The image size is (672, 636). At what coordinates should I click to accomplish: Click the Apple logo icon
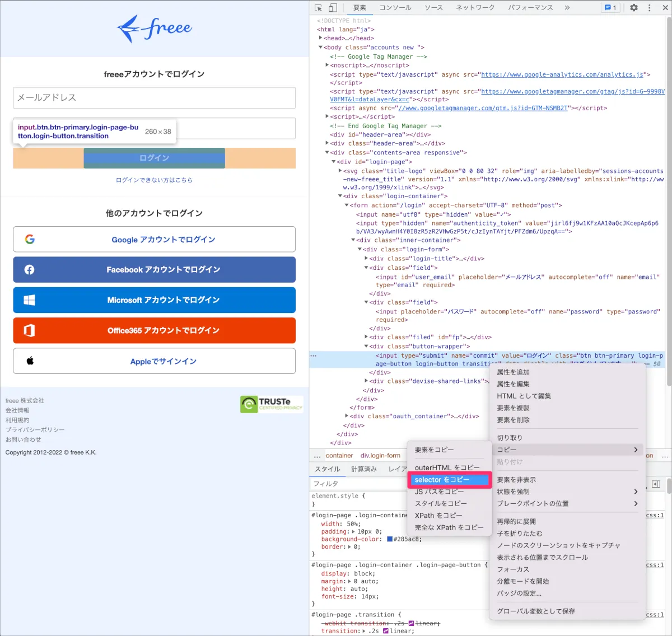[30, 361]
